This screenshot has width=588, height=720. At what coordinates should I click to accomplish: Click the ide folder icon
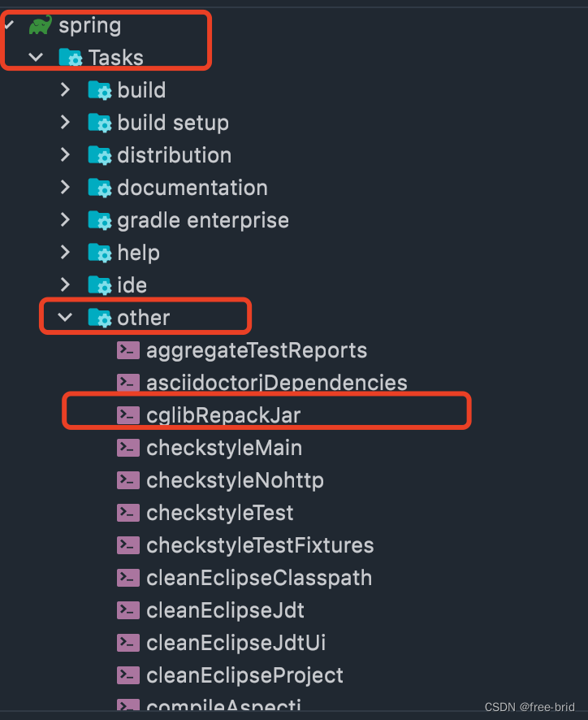pyautogui.click(x=97, y=284)
